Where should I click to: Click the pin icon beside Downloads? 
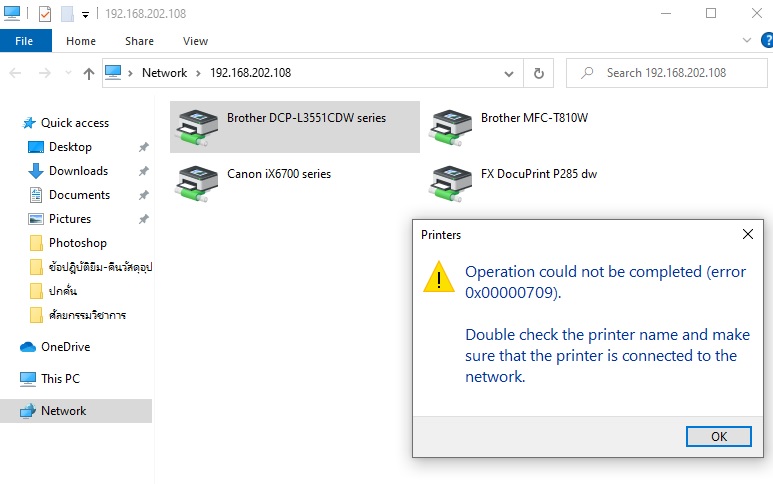[143, 171]
